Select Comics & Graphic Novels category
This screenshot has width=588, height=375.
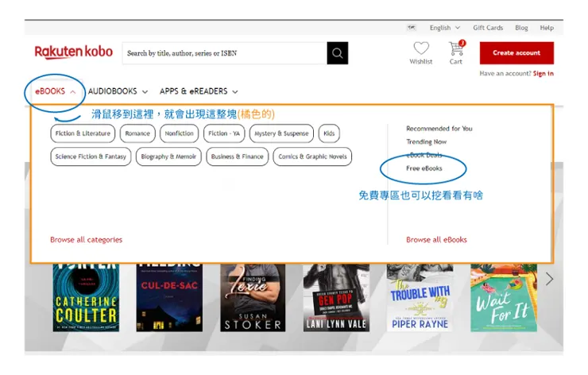coord(312,157)
